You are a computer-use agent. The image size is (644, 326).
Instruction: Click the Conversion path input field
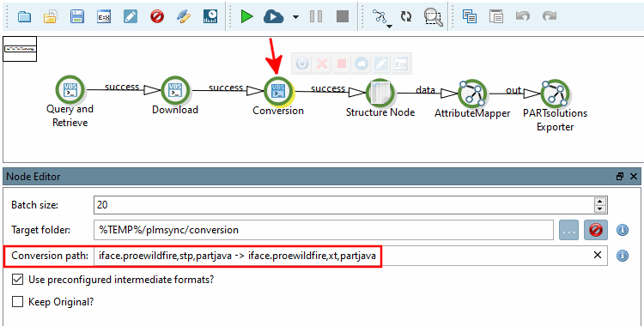pos(350,256)
